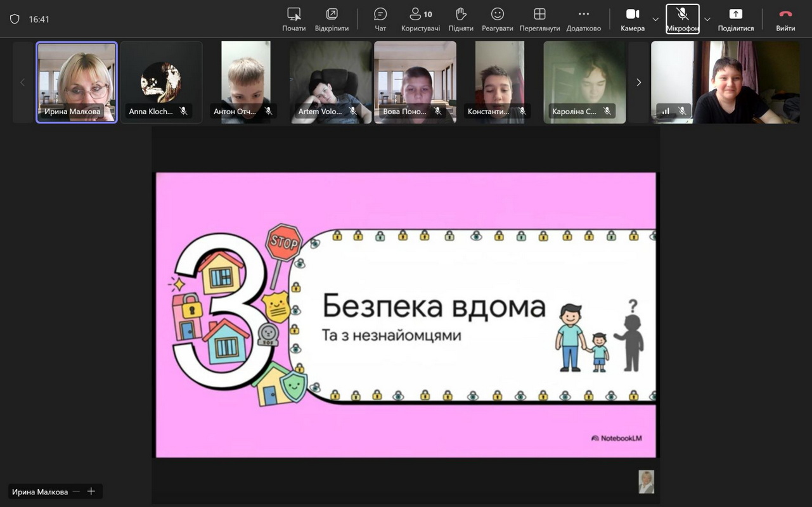
Task: Show the Користувачі participants list
Action: pos(420,19)
